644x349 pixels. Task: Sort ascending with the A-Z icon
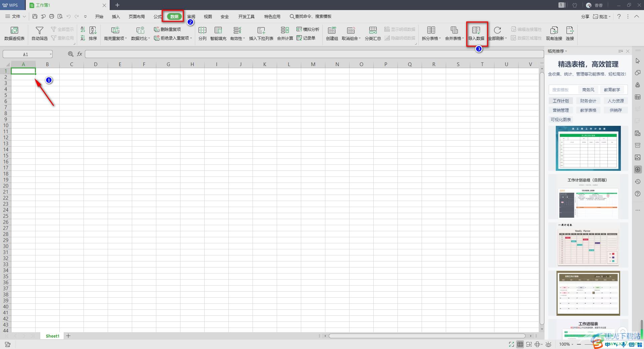[83, 30]
